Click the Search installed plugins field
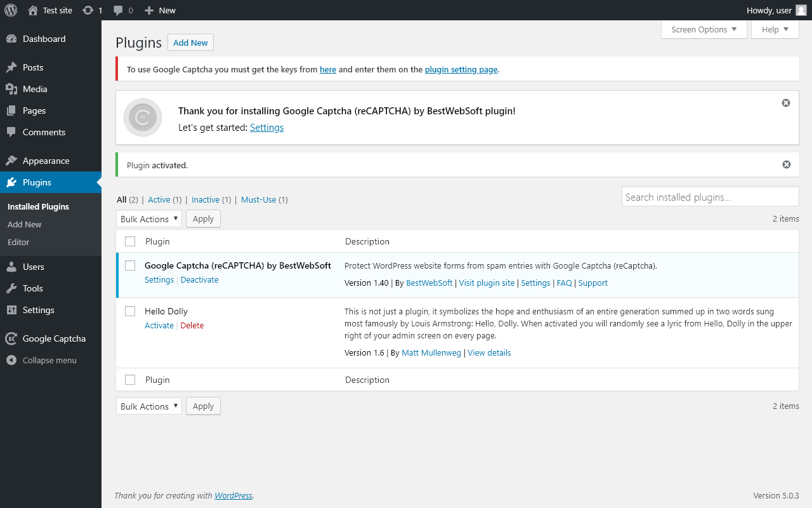The height and width of the screenshot is (508, 812). click(710, 197)
